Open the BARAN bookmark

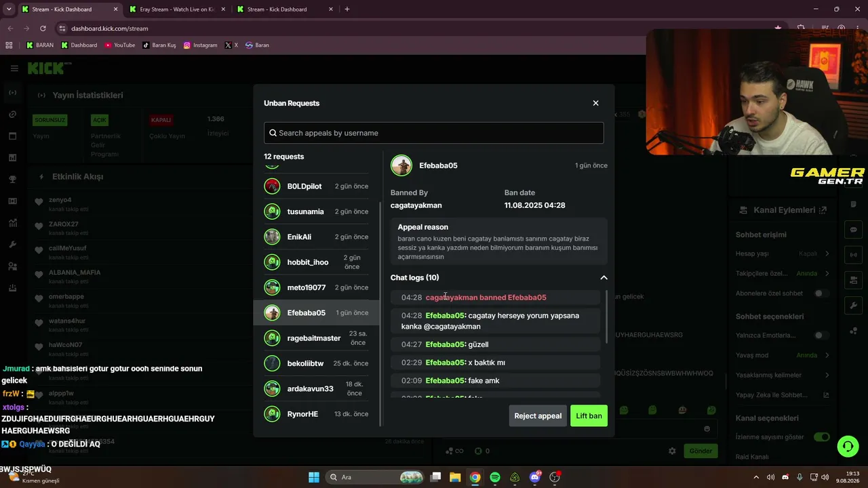(39, 45)
